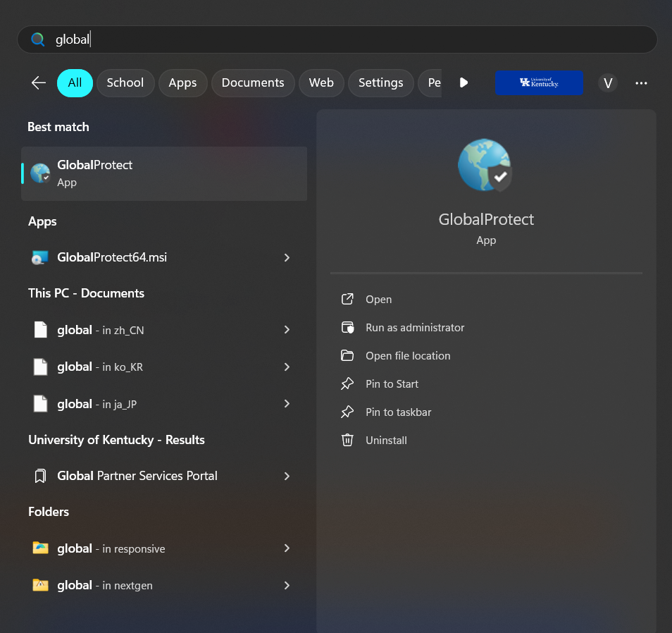Go back using the left arrow
This screenshot has height=633, width=672.
[x=39, y=82]
